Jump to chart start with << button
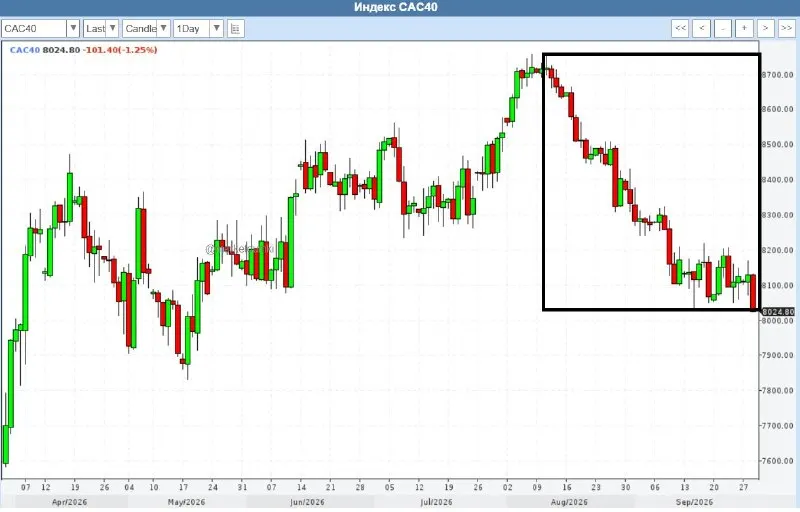 click(x=680, y=29)
